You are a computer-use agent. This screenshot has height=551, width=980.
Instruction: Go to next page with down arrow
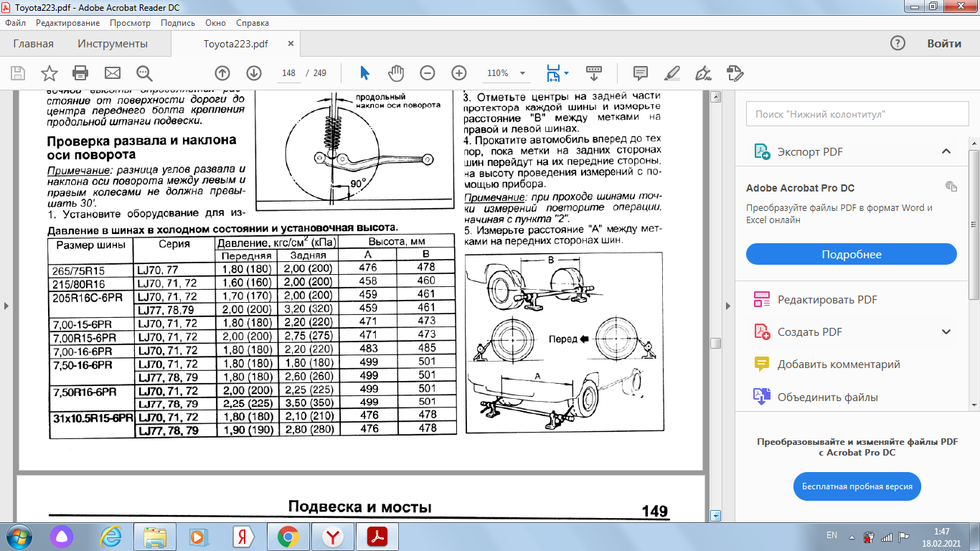click(x=254, y=73)
